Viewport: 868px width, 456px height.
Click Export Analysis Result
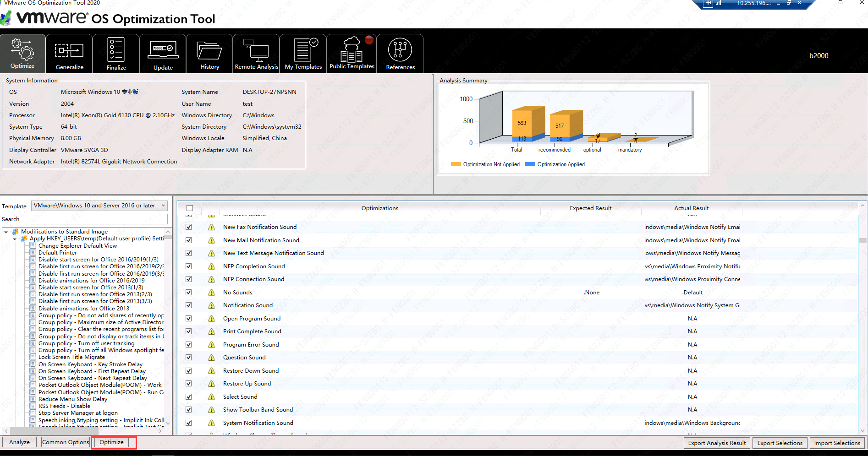point(716,443)
